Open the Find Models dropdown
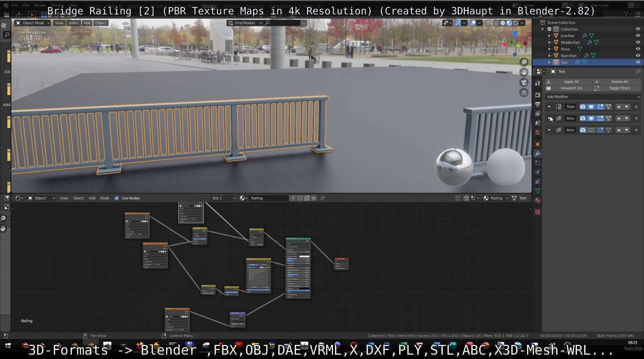This screenshot has width=644, height=359. [245, 23]
